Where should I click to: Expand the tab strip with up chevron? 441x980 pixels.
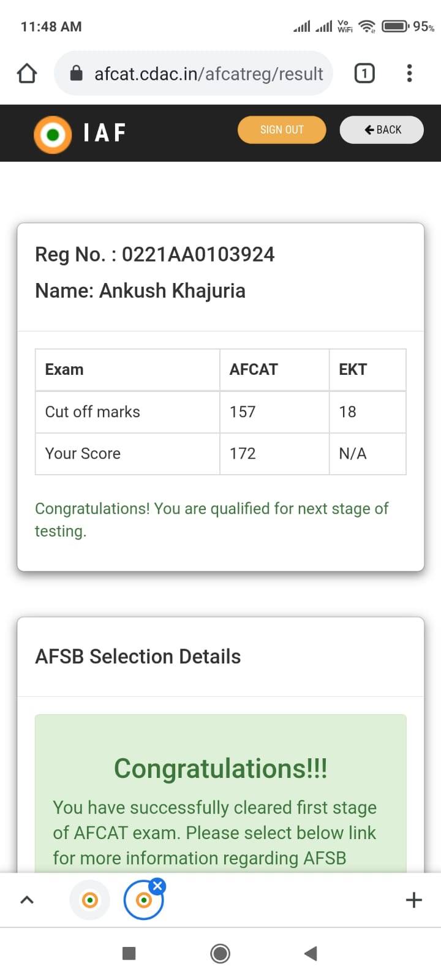tap(27, 900)
